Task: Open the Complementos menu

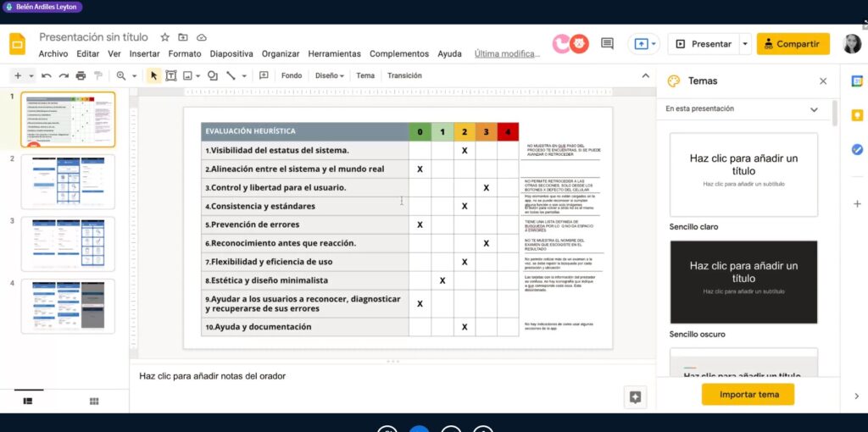Action: (x=399, y=53)
